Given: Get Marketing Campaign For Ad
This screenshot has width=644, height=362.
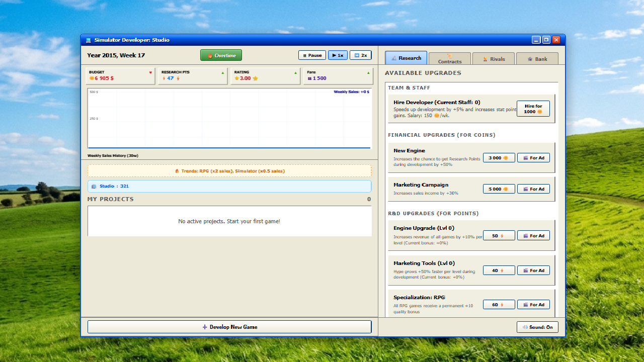Looking at the screenshot, I should (x=533, y=189).
